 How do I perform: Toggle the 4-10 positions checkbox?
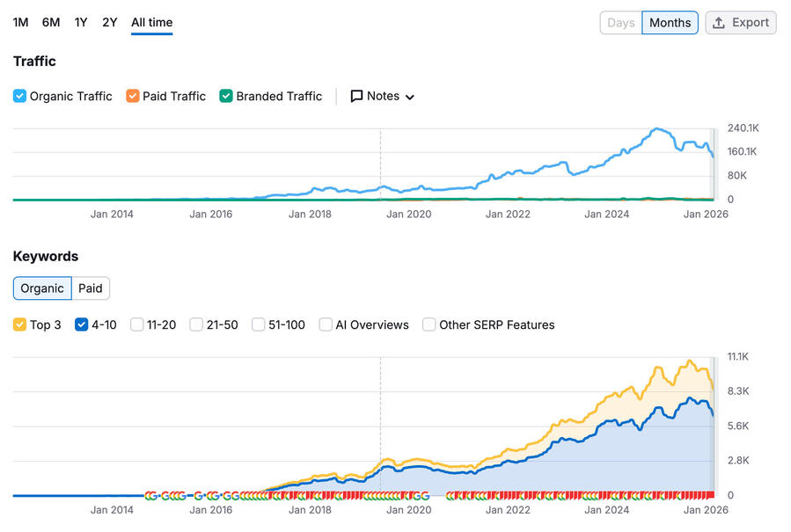(x=82, y=324)
